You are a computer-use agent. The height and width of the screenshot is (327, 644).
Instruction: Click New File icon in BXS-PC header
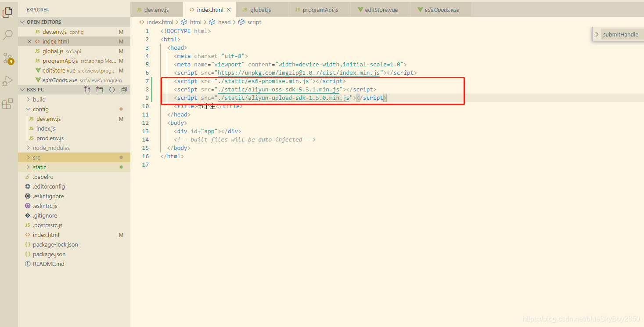point(87,90)
